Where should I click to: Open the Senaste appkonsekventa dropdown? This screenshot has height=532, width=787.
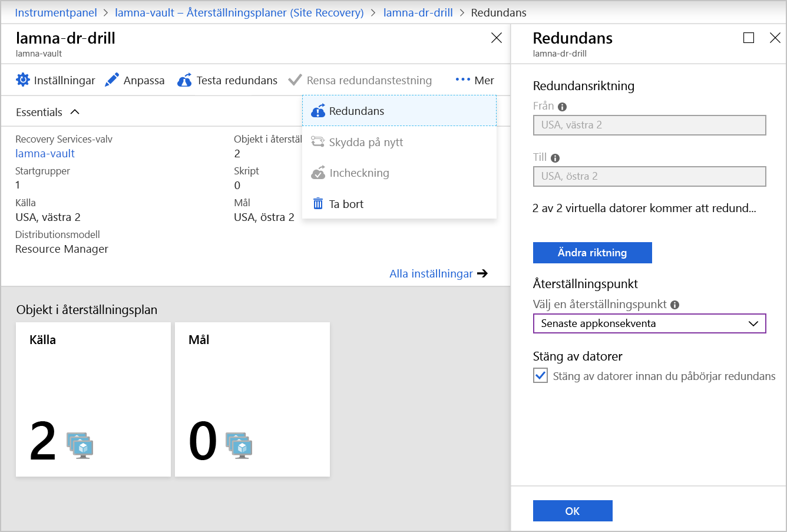pyautogui.click(x=650, y=323)
